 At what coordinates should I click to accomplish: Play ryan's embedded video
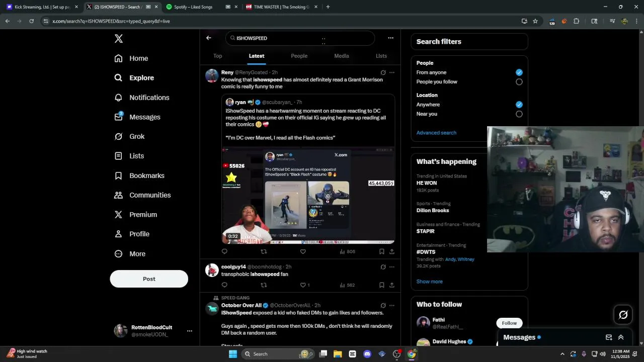[x=308, y=196]
